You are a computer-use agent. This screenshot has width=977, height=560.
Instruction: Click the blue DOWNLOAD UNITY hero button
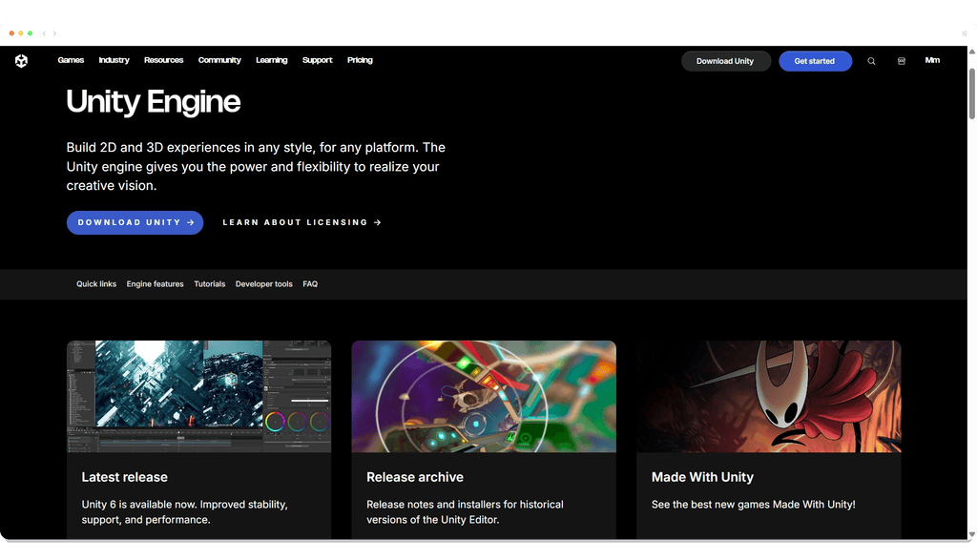pos(135,222)
